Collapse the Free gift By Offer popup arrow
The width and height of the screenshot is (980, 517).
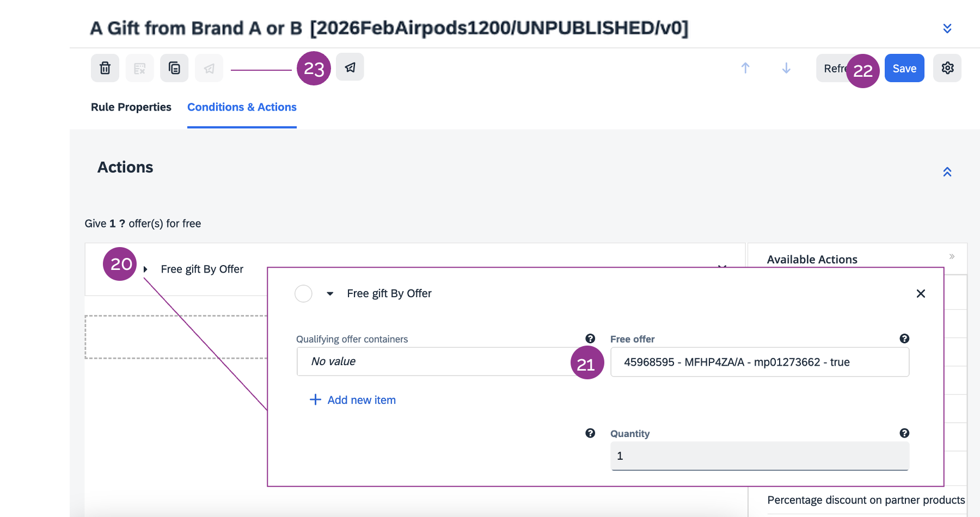[330, 294]
